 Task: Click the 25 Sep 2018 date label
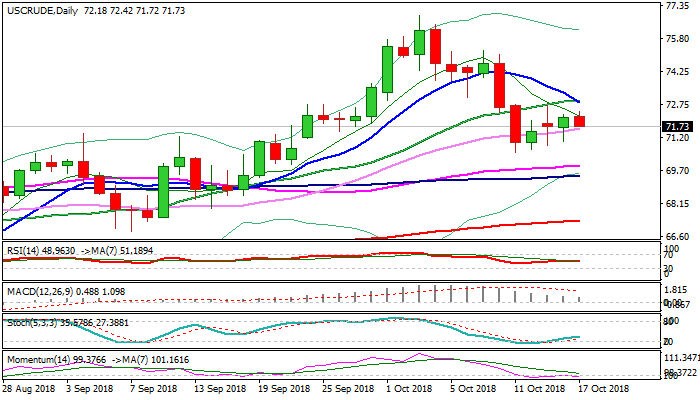pos(347,389)
